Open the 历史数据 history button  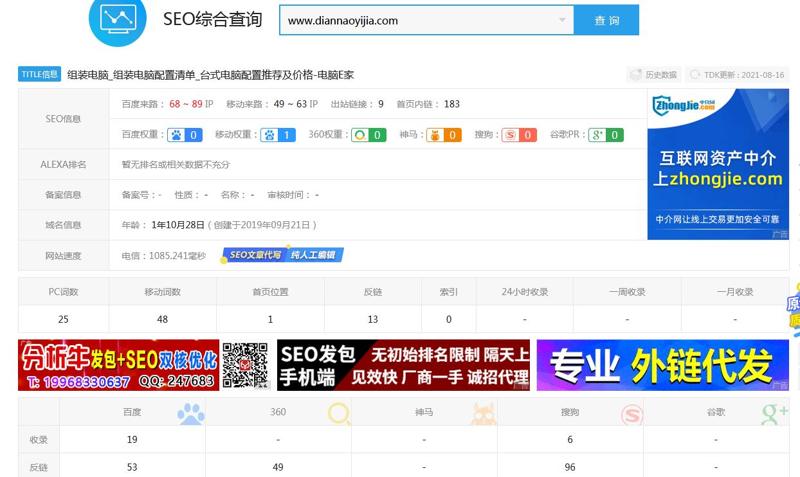pyautogui.click(x=654, y=75)
